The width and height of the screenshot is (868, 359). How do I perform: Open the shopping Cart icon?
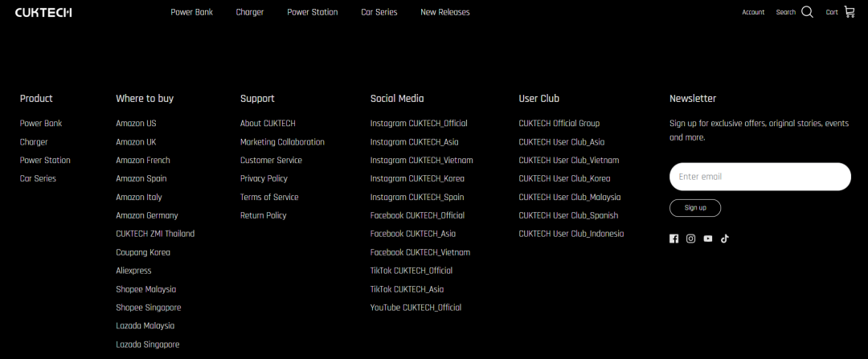850,12
